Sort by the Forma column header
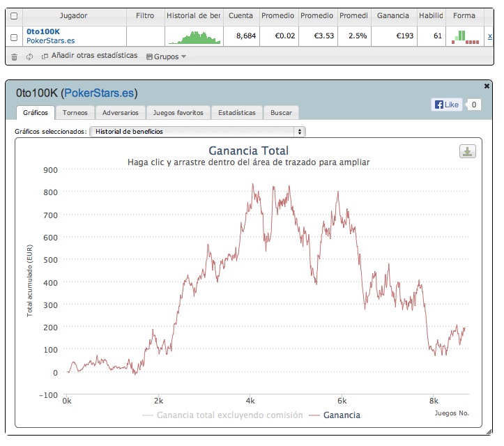Image resolution: width=504 pixels, height=446 pixels. tap(464, 16)
